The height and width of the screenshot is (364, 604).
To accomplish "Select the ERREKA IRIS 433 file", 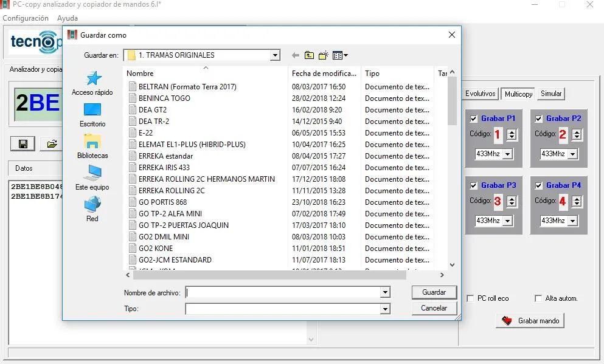I will 164,167.
